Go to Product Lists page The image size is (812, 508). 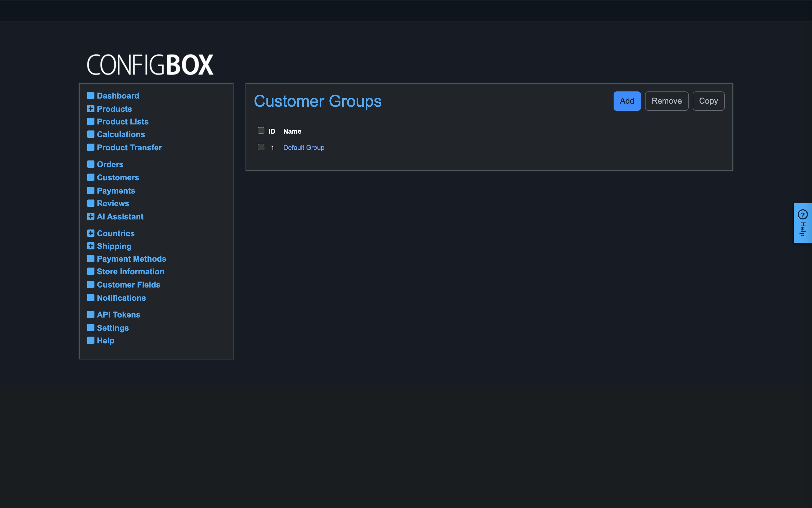point(123,122)
